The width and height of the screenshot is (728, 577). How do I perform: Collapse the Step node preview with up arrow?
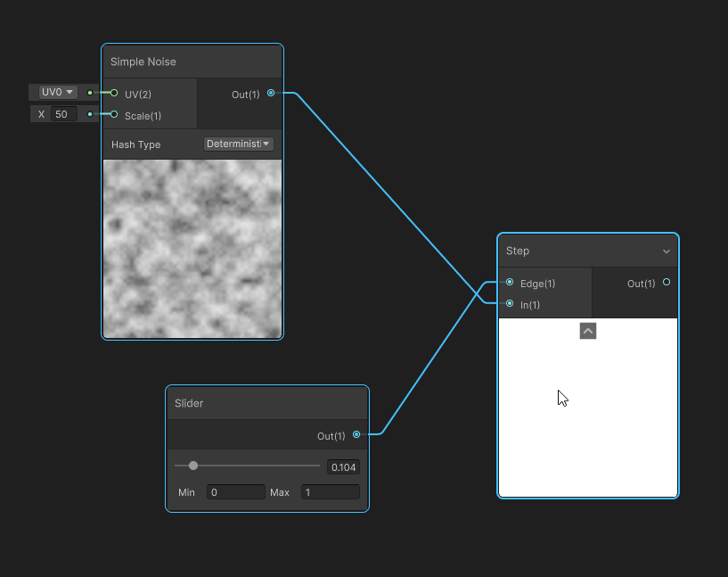588,331
